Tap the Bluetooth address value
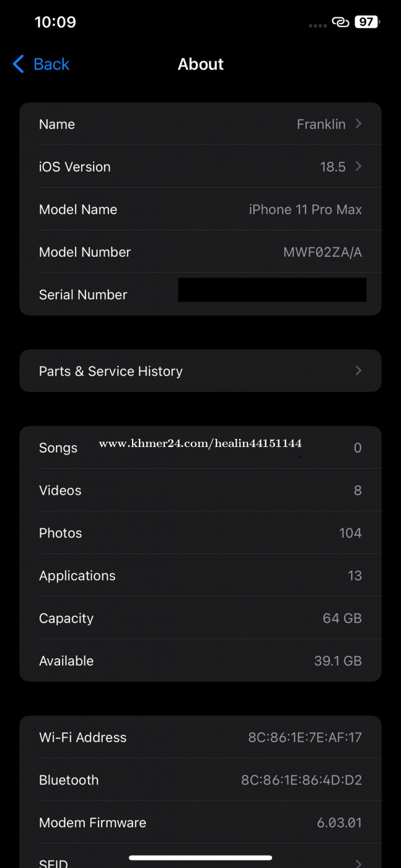 pyautogui.click(x=301, y=780)
